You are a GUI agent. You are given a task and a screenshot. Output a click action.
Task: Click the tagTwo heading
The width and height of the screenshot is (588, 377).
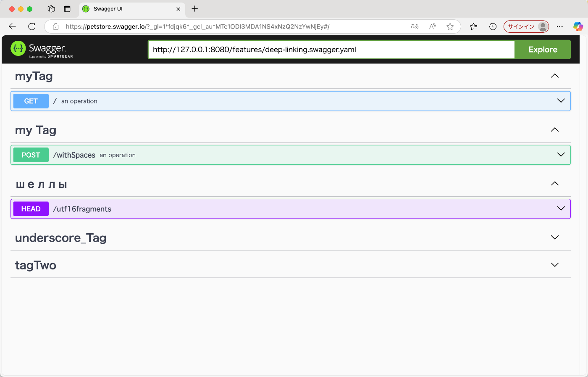click(36, 266)
